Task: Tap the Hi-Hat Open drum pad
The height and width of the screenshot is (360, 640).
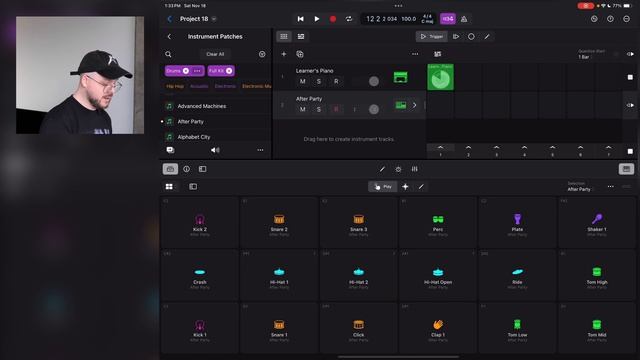Action: point(438,276)
